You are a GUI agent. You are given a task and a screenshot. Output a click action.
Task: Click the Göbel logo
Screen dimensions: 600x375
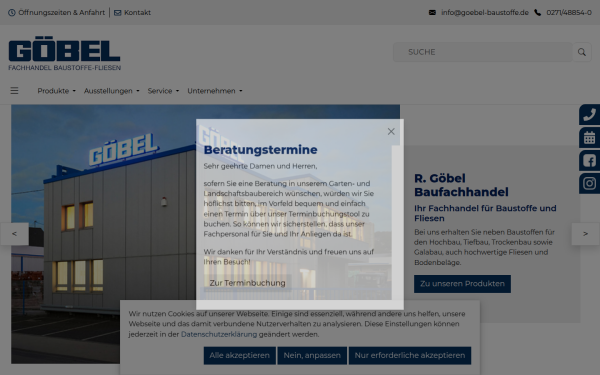[x=64, y=54]
